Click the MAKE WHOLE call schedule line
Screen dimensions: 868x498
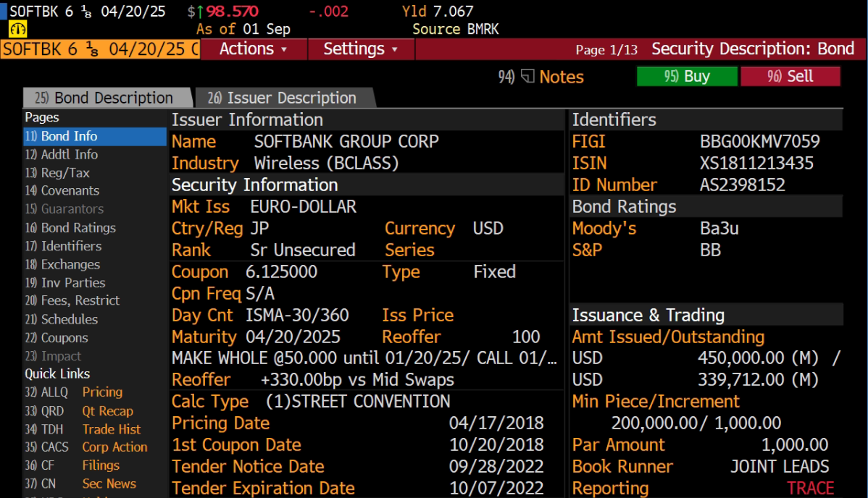click(x=364, y=358)
